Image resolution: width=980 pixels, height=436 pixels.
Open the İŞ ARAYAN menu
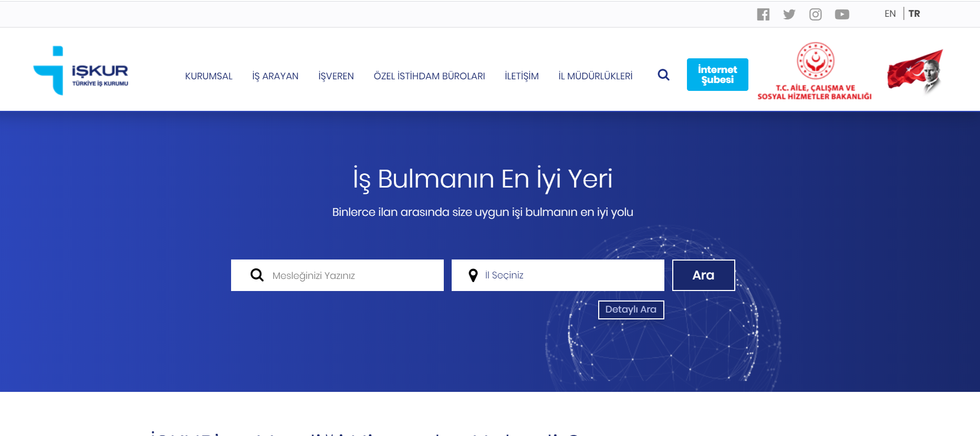coord(275,76)
